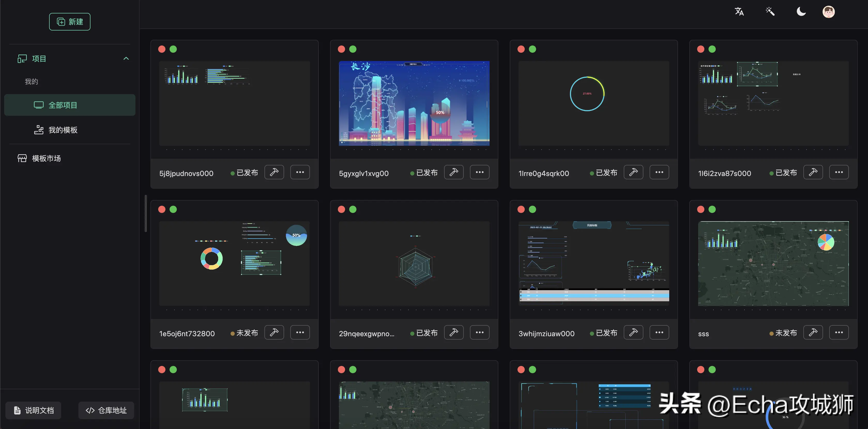Click green dot on 29nqeexgwpno card

click(x=353, y=209)
